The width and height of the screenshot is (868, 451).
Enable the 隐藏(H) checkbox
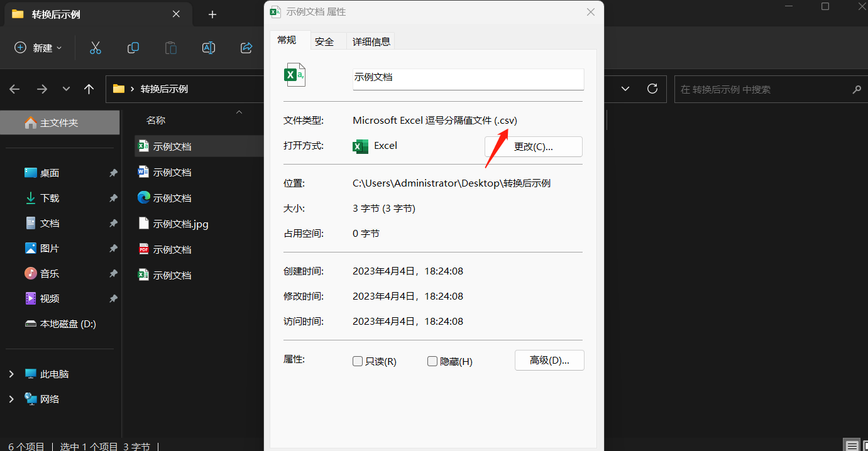tap(432, 361)
